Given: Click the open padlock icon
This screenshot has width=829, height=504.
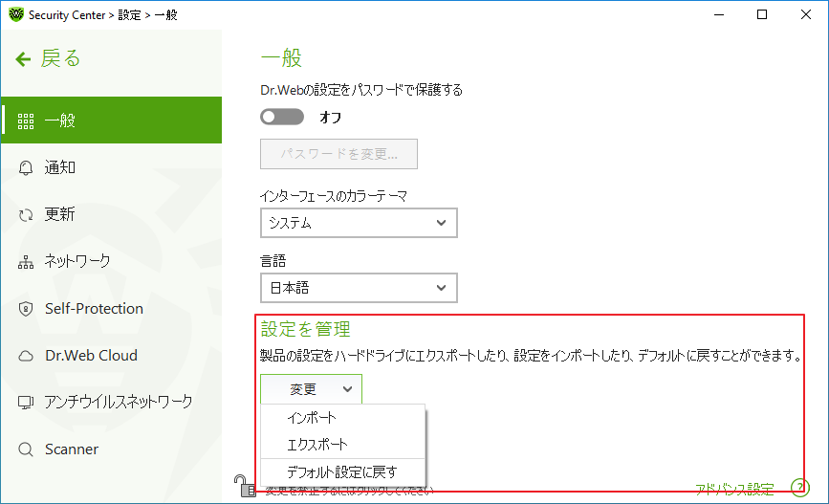Looking at the screenshot, I should pos(245,486).
